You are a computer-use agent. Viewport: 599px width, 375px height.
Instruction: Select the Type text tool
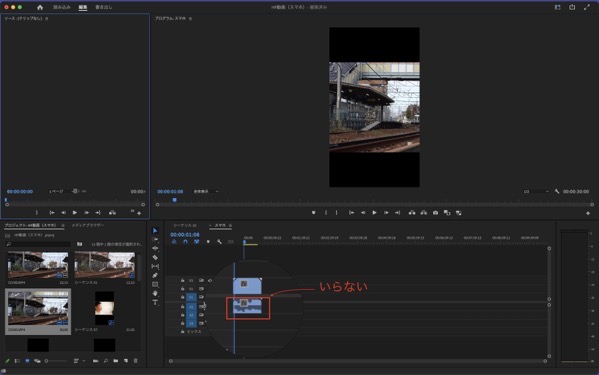[x=155, y=302]
